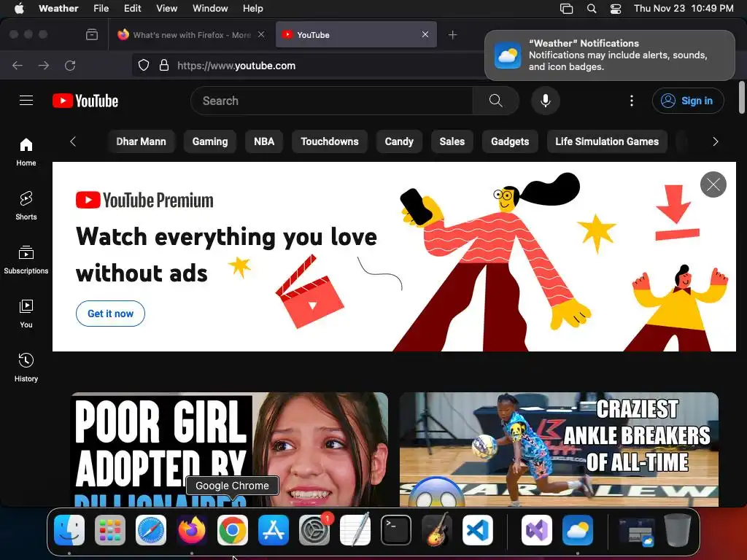Screen dimensions: 747x560
Task: Open Shorts from the sidebar
Action: click(26, 206)
